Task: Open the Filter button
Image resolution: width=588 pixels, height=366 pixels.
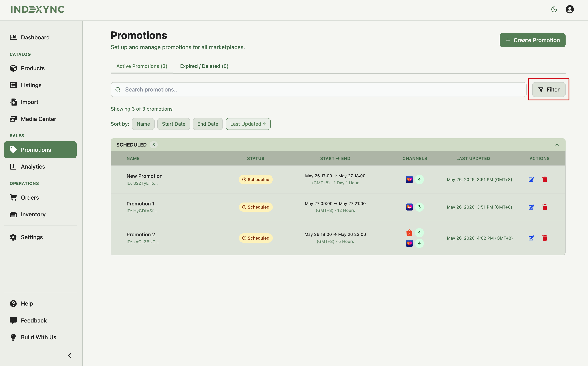Action: 549,90
